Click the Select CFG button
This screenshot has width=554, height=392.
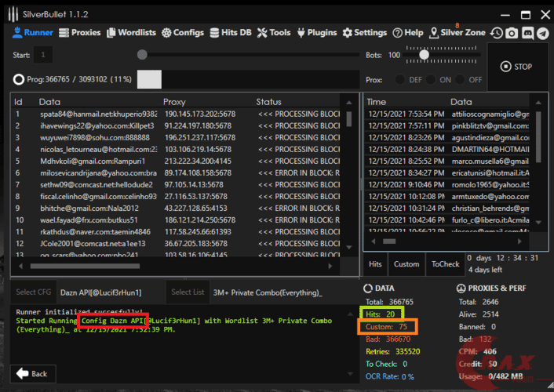[x=34, y=292]
